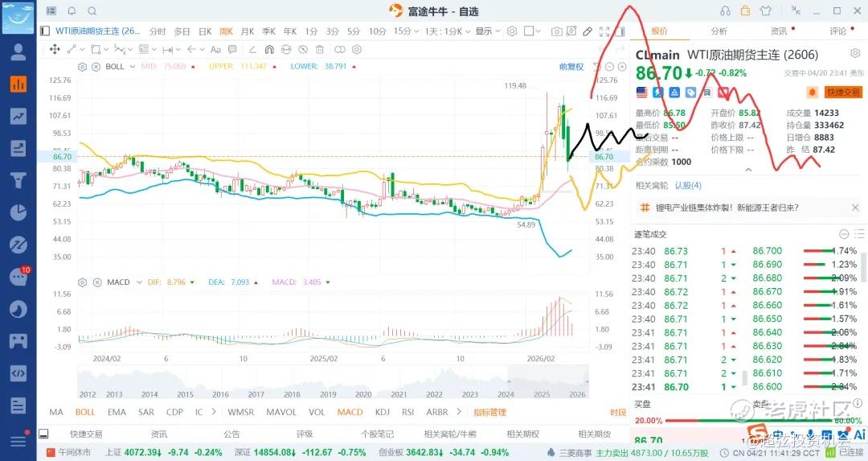This screenshot has height=461, width=868.
Task: Toggle the VOL indicator
Action: point(317,412)
